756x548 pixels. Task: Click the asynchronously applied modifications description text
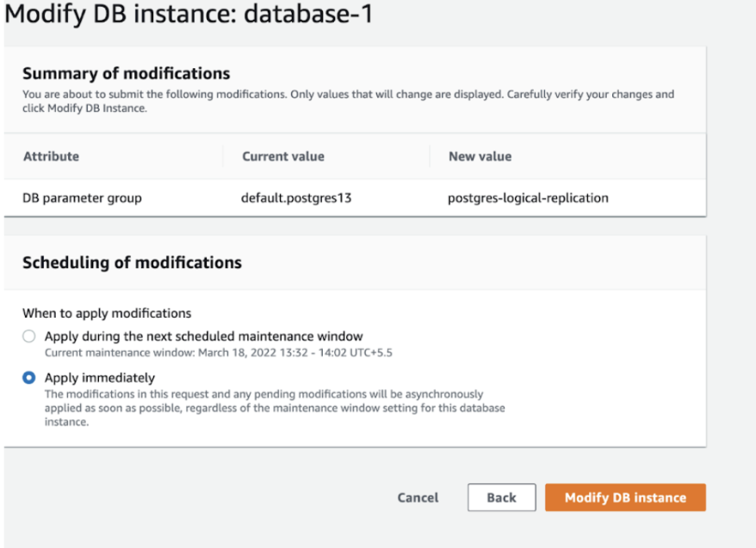click(x=275, y=408)
